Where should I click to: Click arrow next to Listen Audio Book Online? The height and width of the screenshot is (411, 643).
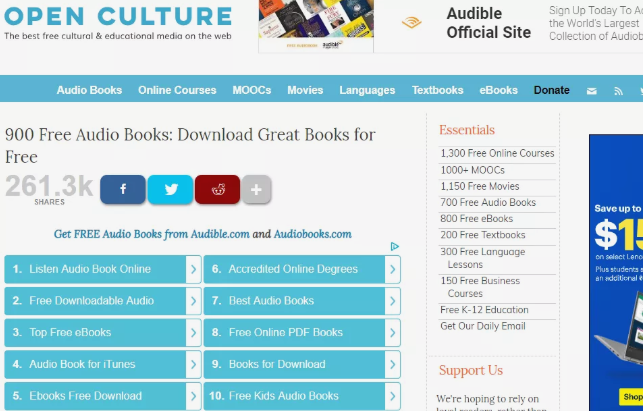click(x=194, y=269)
